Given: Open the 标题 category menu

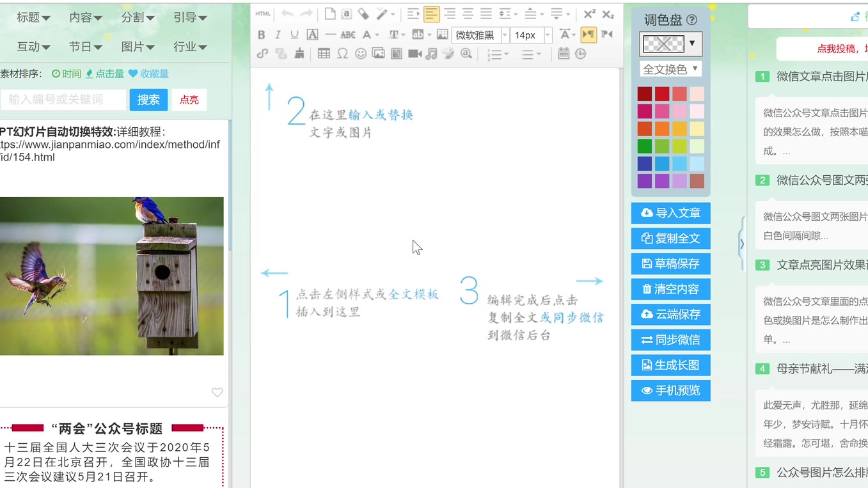Looking at the screenshot, I should pyautogui.click(x=33, y=17).
